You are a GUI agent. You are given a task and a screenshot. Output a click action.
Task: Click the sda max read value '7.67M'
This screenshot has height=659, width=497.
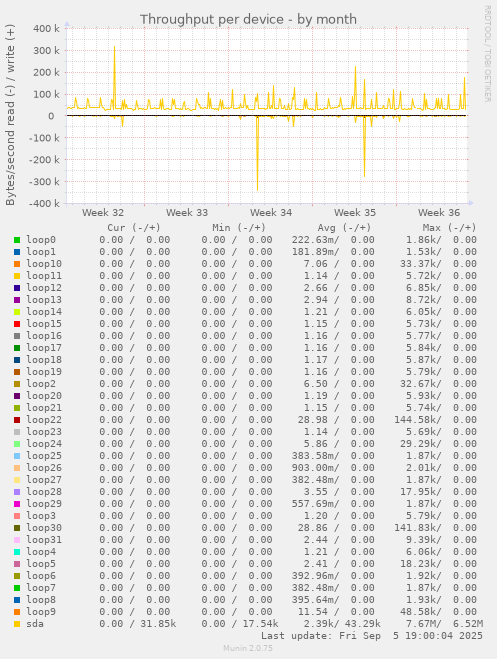(x=423, y=624)
